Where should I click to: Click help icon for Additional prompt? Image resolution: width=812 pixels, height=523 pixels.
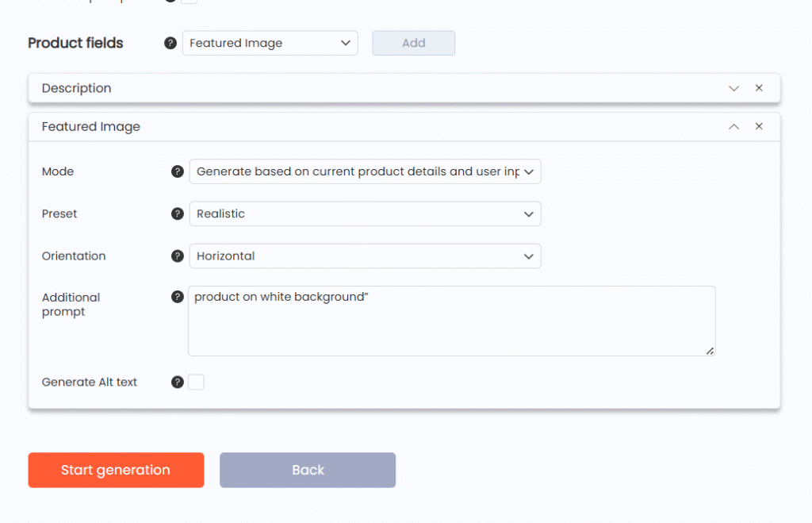177,297
